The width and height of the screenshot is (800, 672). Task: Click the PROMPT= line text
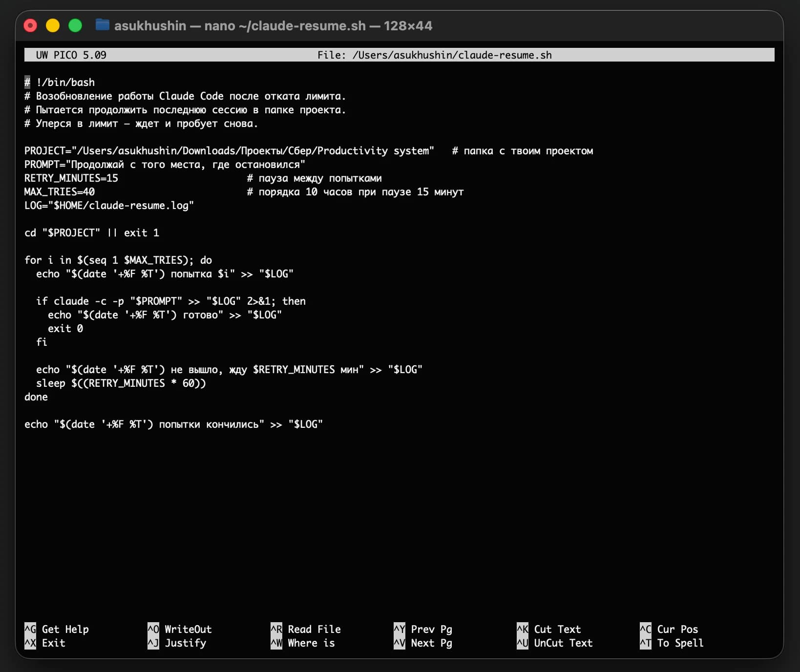(x=165, y=165)
